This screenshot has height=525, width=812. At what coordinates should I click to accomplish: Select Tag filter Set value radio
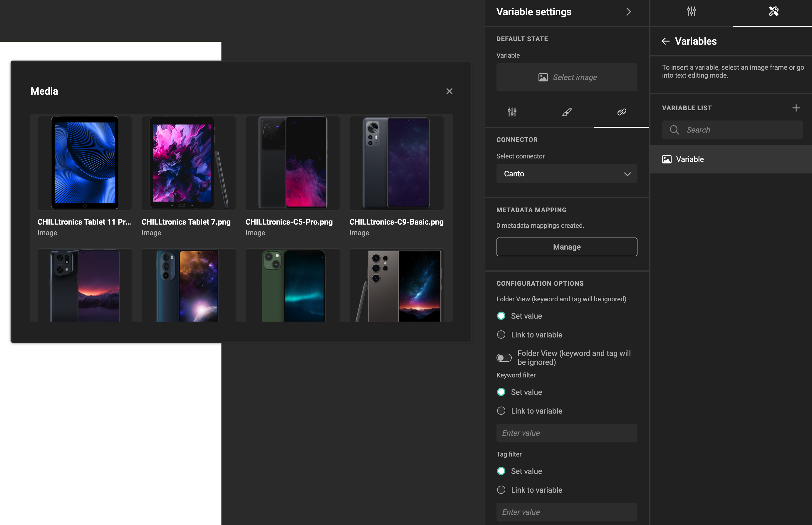click(x=501, y=471)
